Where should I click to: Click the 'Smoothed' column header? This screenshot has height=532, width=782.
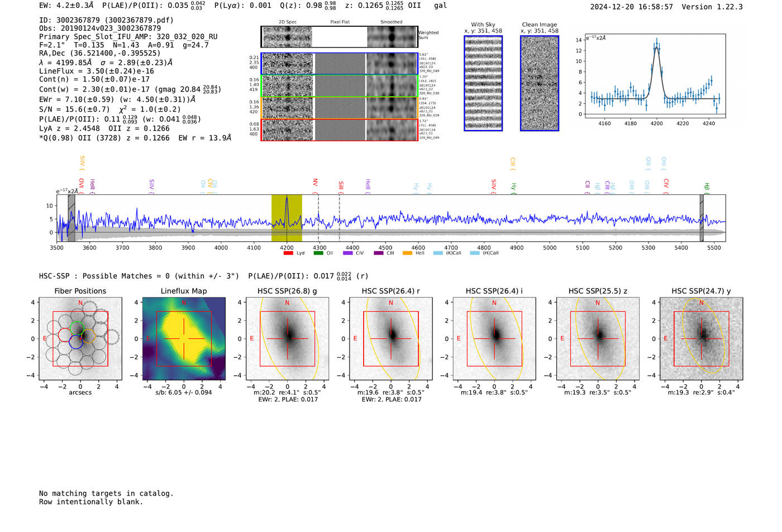[x=391, y=22]
